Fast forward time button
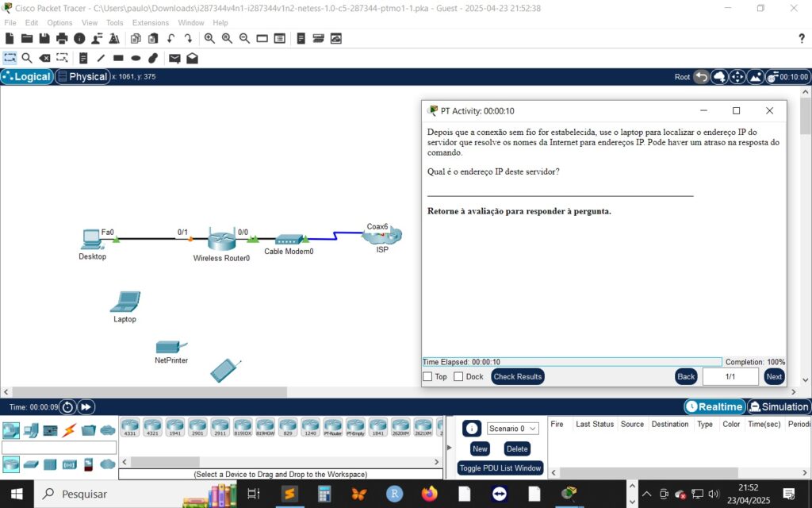 (x=86, y=407)
